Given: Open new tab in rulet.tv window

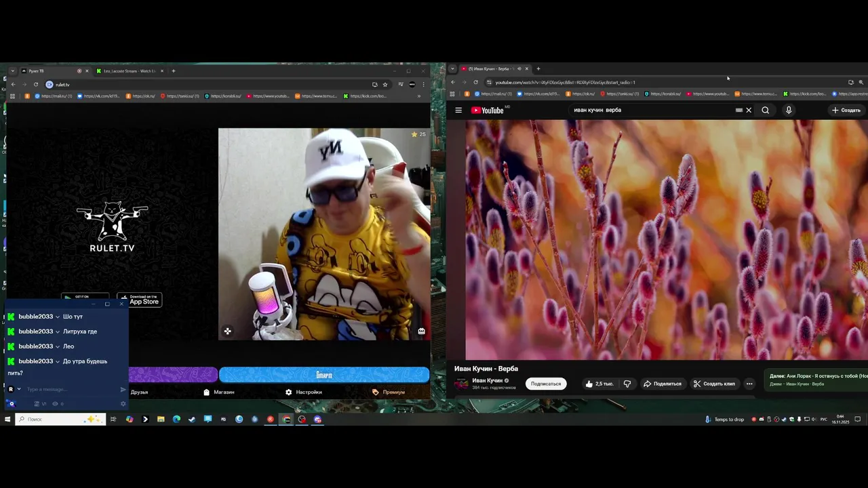Looking at the screenshot, I should 174,70.
